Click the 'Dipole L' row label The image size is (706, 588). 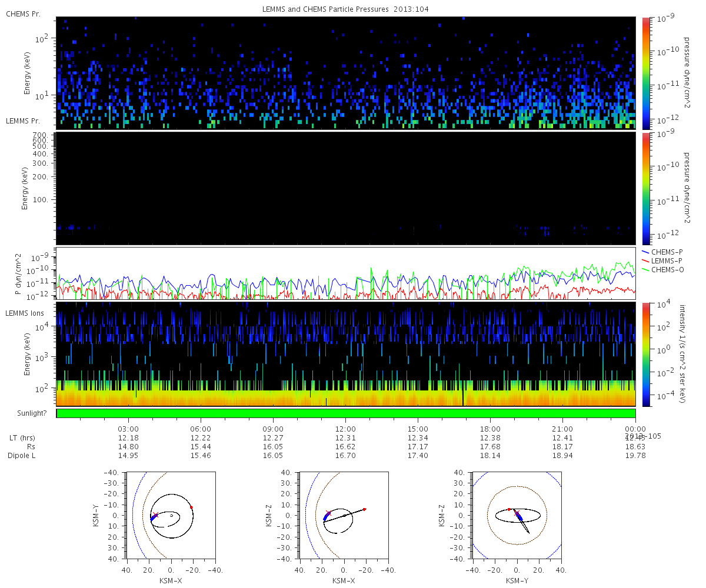(x=21, y=456)
